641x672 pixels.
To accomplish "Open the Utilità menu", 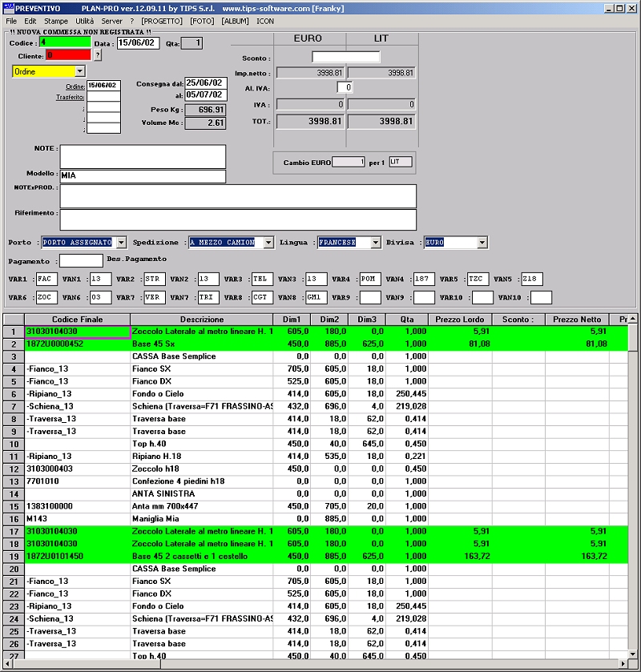I will click(84, 21).
